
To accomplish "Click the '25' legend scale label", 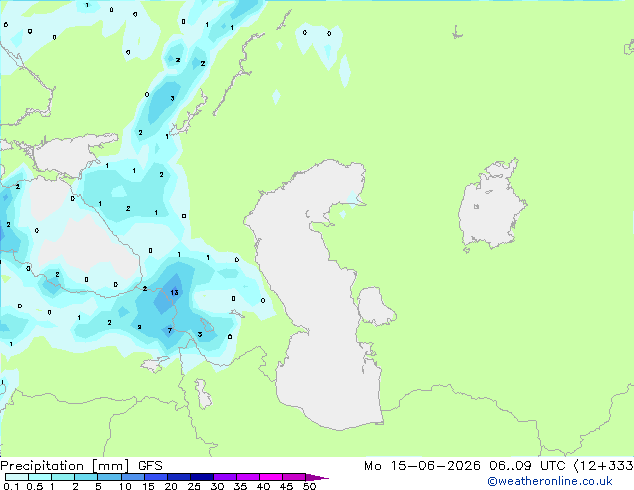I will (194, 486).
